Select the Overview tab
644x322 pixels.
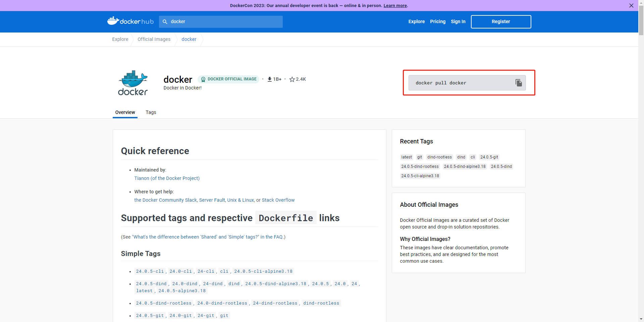[x=125, y=112]
